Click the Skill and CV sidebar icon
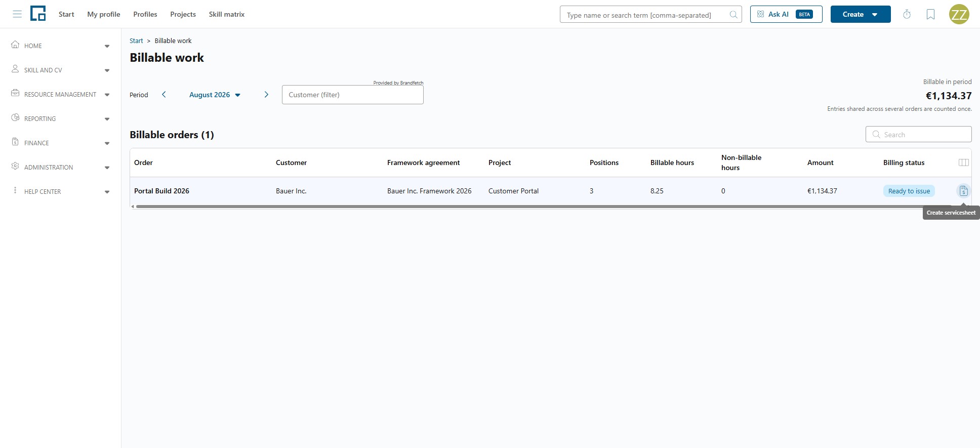The height and width of the screenshot is (448, 980). pyautogui.click(x=15, y=69)
